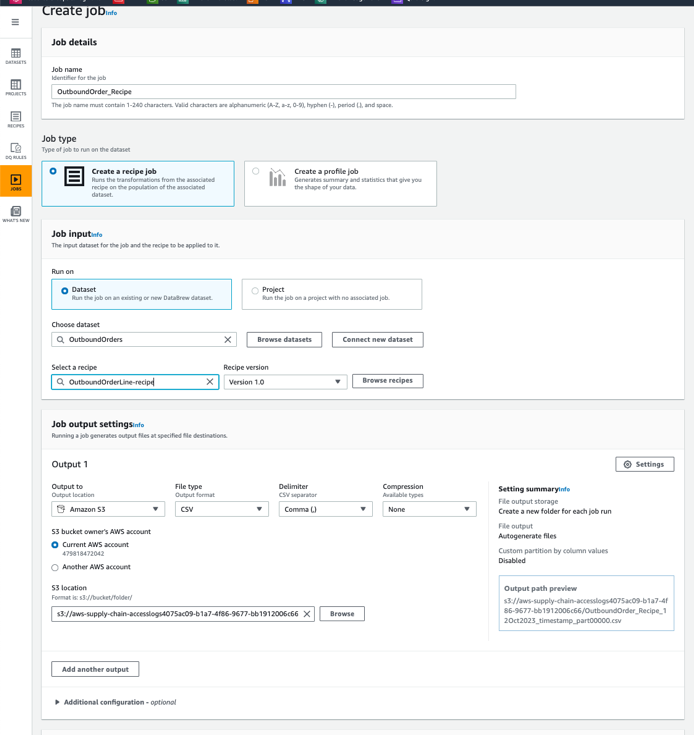Open the File type CSV dropdown
The height and width of the screenshot is (735, 694).
coord(222,510)
